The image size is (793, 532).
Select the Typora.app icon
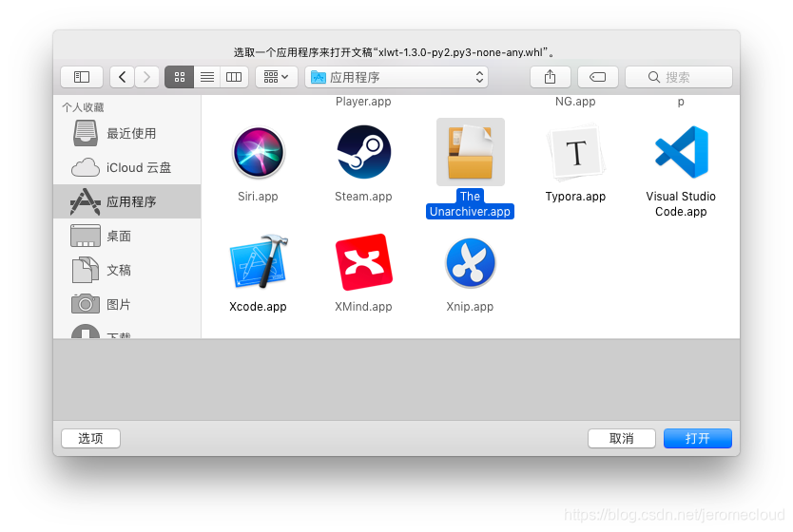click(x=575, y=152)
